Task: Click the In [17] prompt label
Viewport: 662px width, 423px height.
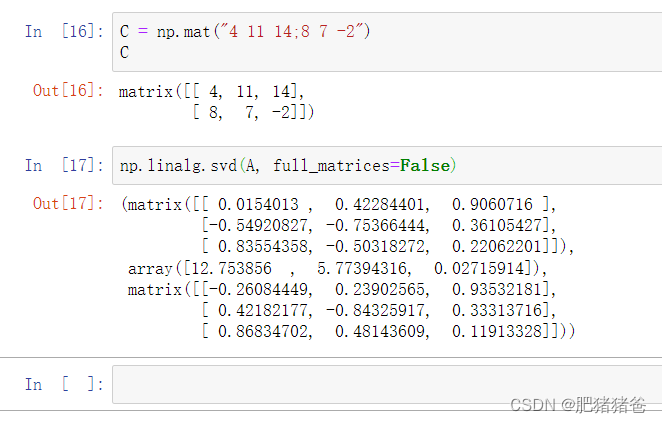Action: coord(64,165)
